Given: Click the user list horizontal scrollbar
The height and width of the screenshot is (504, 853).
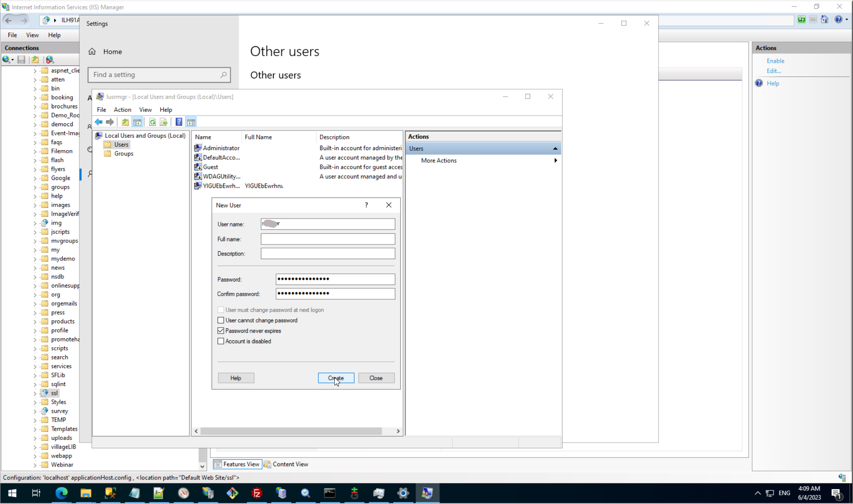Looking at the screenshot, I should pos(291,431).
